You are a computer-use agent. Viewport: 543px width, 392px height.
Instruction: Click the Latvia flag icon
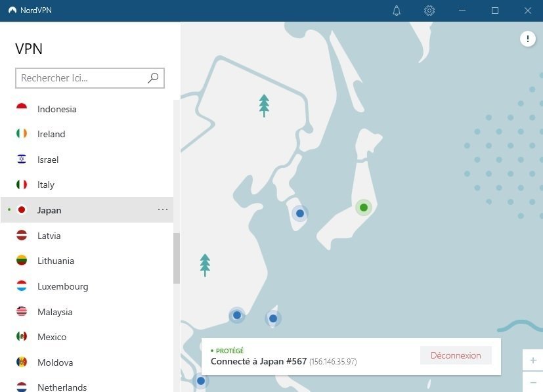22,236
